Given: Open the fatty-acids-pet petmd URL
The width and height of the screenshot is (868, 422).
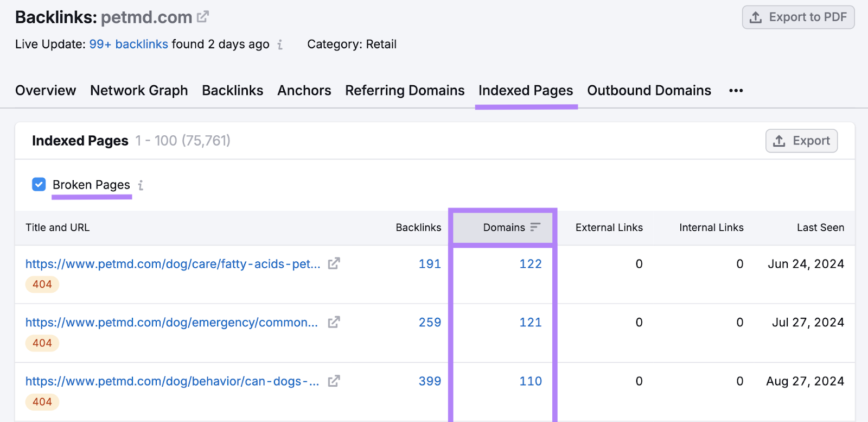Looking at the screenshot, I should pyautogui.click(x=173, y=264).
